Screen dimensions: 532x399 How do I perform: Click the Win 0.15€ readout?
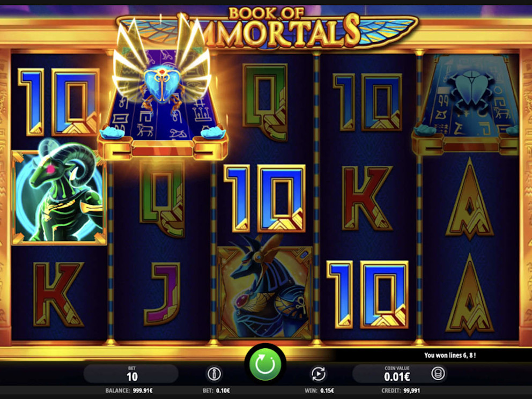pyautogui.click(x=319, y=390)
